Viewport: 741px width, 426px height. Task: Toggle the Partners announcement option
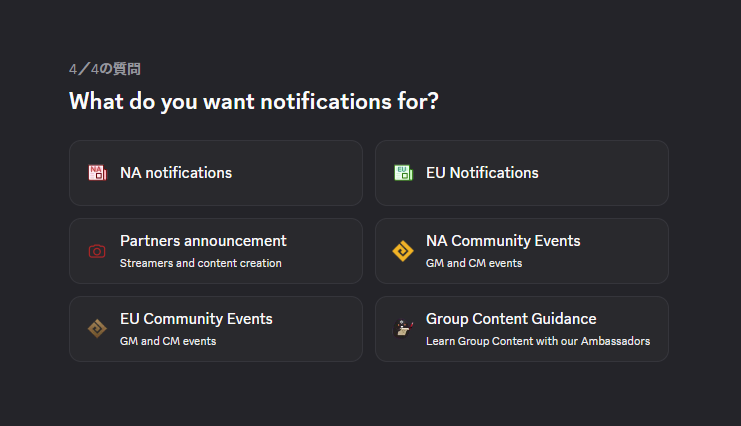pyautogui.click(x=216, y=251)
